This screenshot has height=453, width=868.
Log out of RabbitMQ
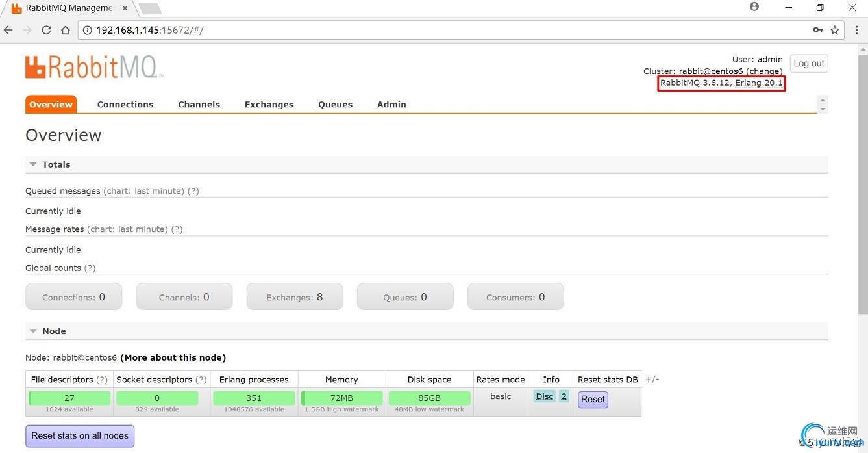809,64
